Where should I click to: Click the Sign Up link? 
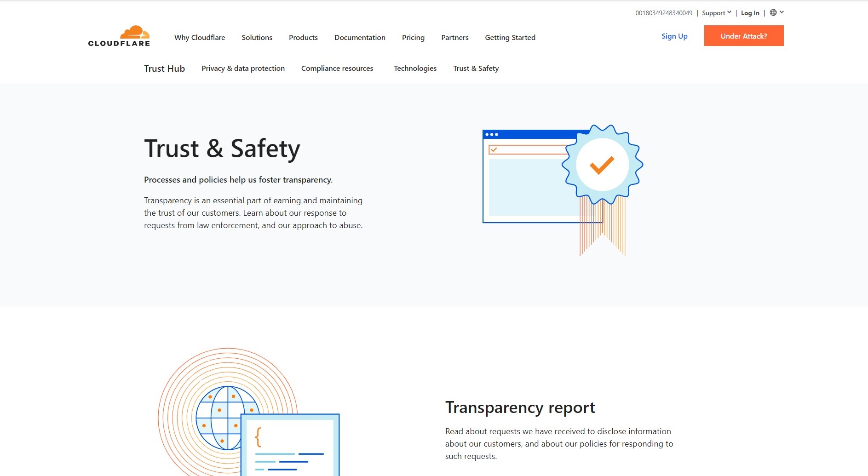tap(674, 36)
